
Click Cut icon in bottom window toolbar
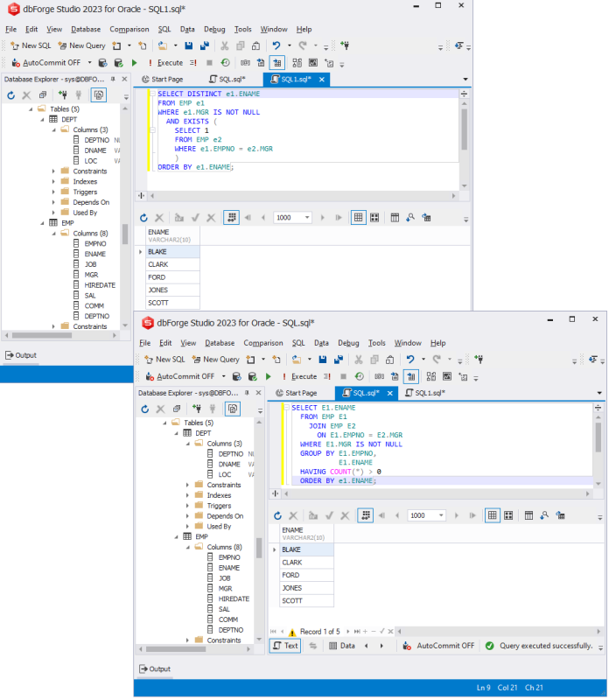coord(359,360)
